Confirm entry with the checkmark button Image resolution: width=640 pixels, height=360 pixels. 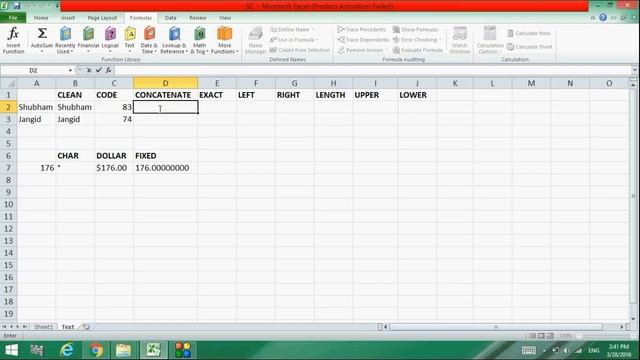coord(98,70)
